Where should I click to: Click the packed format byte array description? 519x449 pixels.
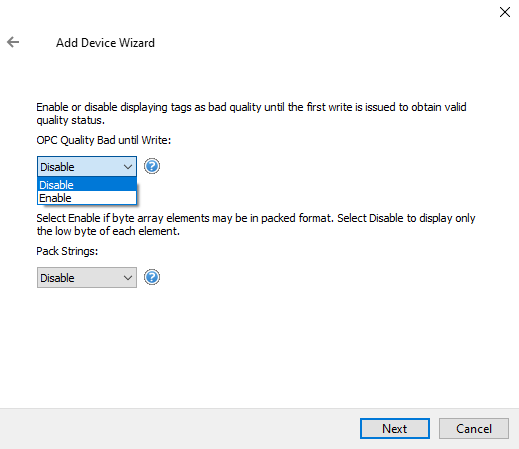(256, 224)
